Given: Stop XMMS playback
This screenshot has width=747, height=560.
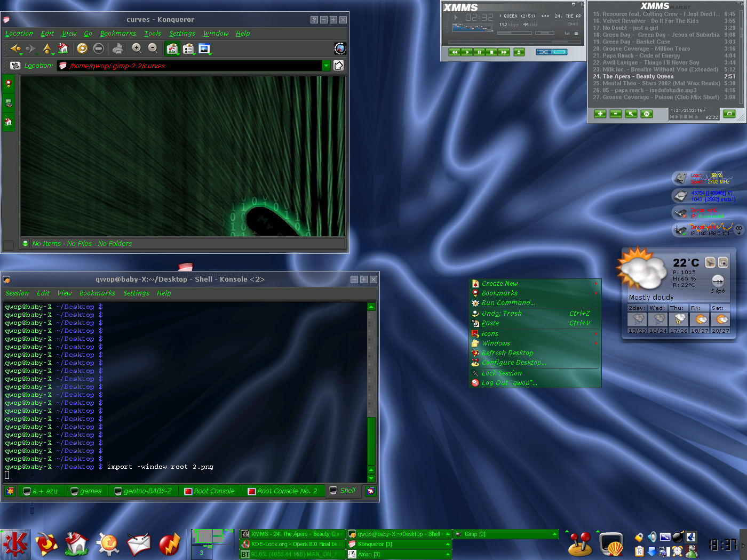Looking at the screenshot, I should 491,52.
